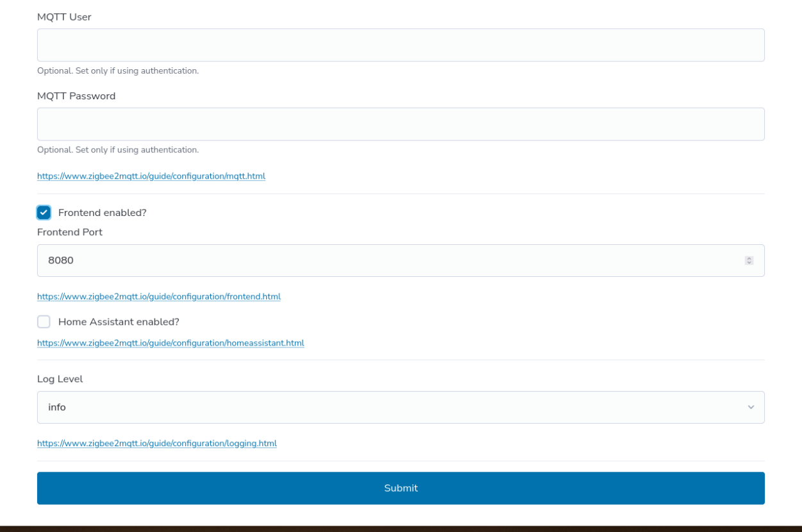Click the Home Assistant enabled label

pos(118,321)
